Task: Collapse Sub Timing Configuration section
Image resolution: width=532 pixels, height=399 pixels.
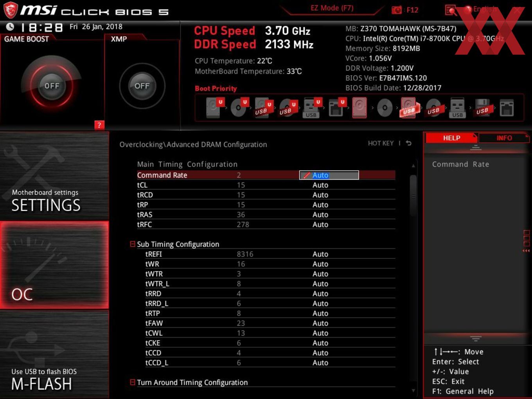Action: click(133, 244)
